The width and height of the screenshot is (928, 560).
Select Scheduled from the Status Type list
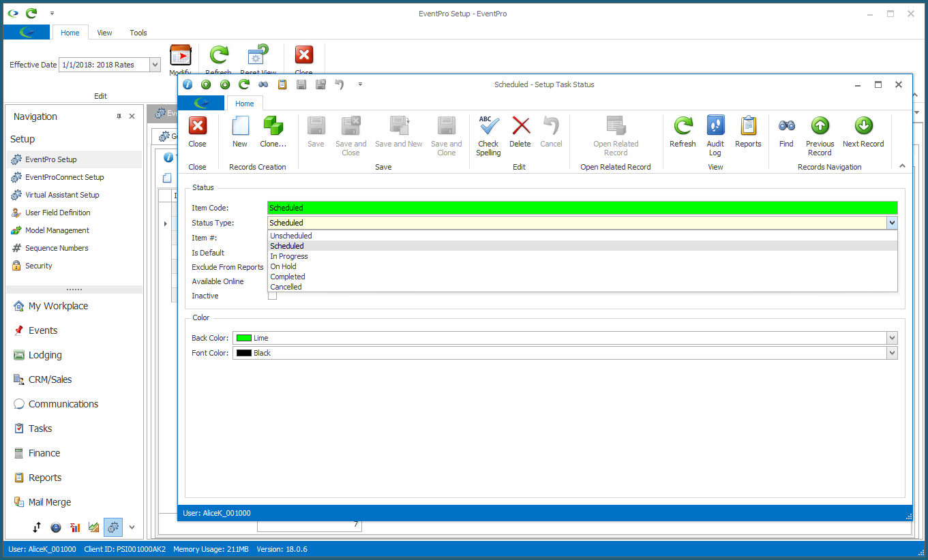click(x=582, y=246)
